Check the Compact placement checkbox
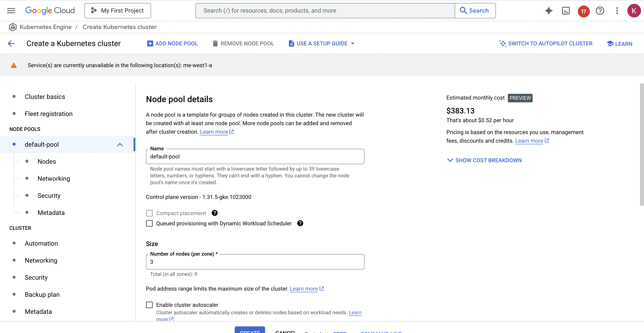Viewport: 644px width, 333px height. coord(149,213)
